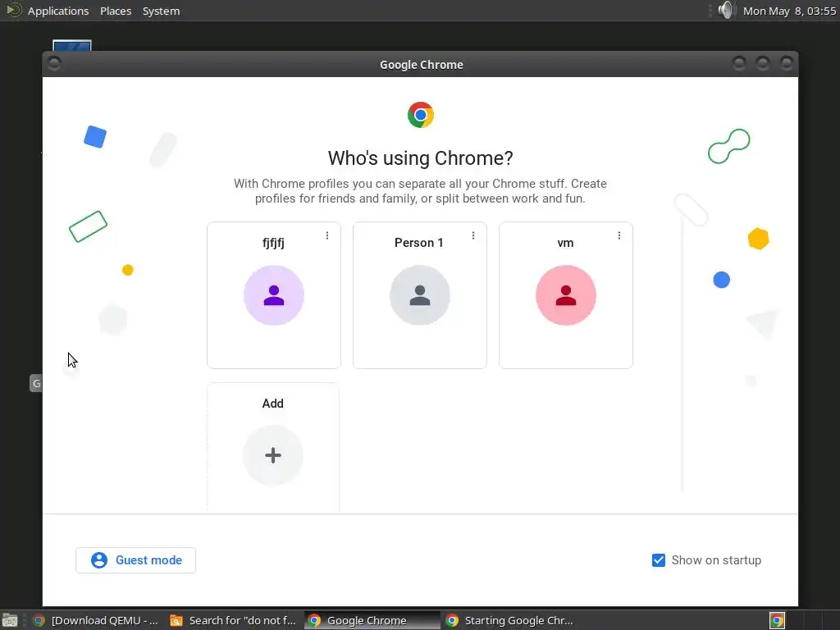This screenshot has height=630, width=840.
Task: Click the Chrome logo above the heading
Action: 421,115
